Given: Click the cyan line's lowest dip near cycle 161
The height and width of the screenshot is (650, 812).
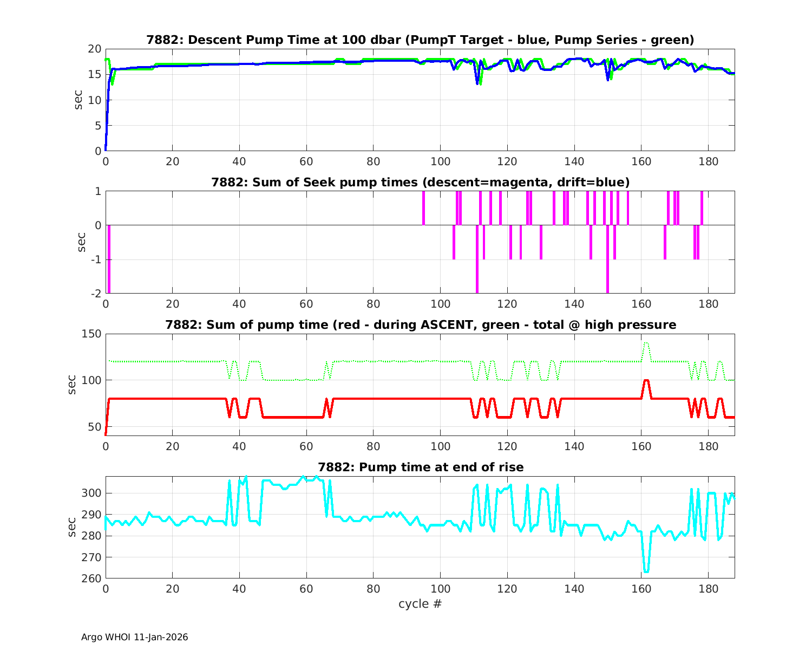Looking at the screenshot, I should (646, 571).
